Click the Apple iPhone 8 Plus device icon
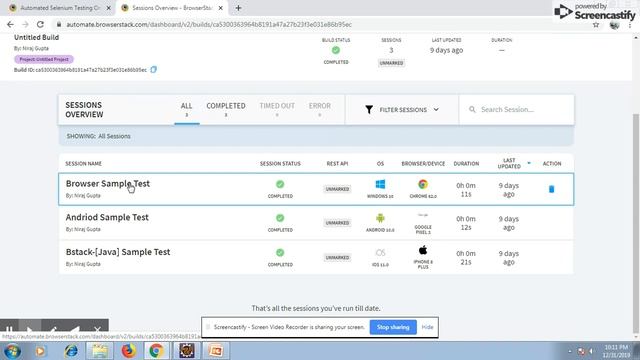Viewport: 640px width, 360px height. (423, 250)
